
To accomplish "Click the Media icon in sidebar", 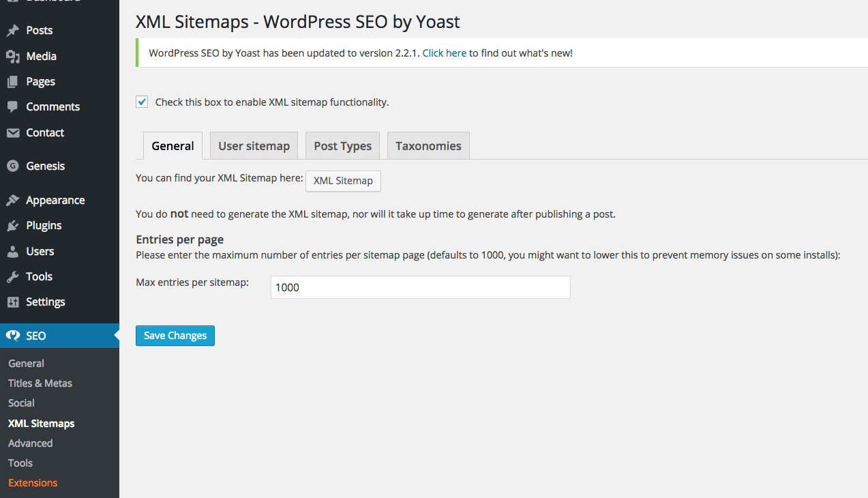I will click(12, 57).
